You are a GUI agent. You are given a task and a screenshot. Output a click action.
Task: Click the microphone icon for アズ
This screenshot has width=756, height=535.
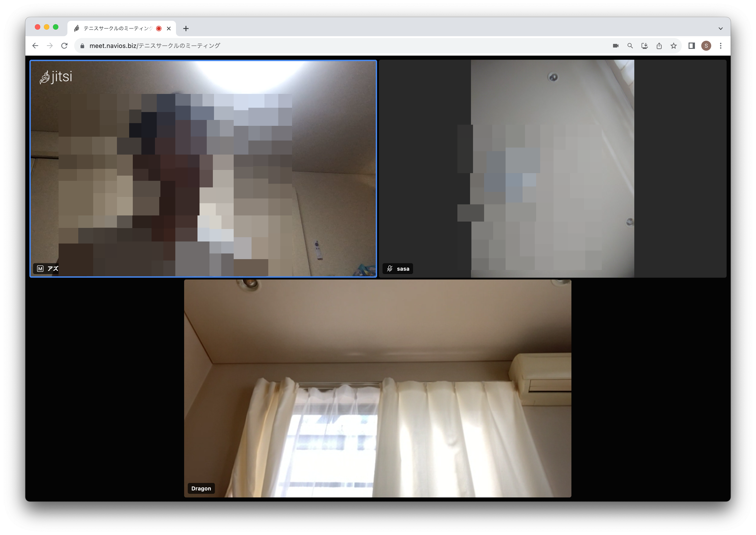click(x=41, y=268)
